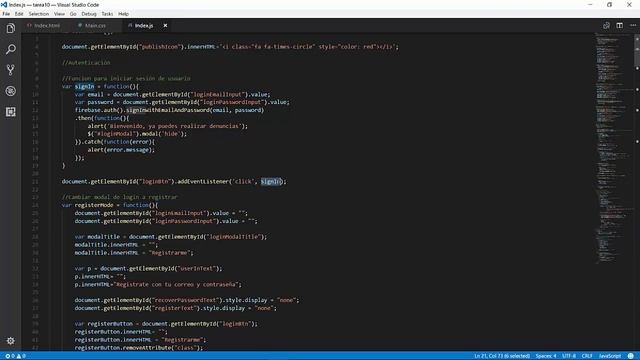640x360 pixels.
Task: Click the VS Code logo in the title bar
Action: 4,4
